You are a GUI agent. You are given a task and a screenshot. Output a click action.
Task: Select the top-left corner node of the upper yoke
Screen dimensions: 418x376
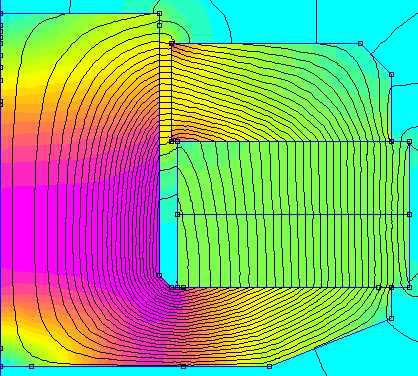pyautogui.click(x=172, y=44)
